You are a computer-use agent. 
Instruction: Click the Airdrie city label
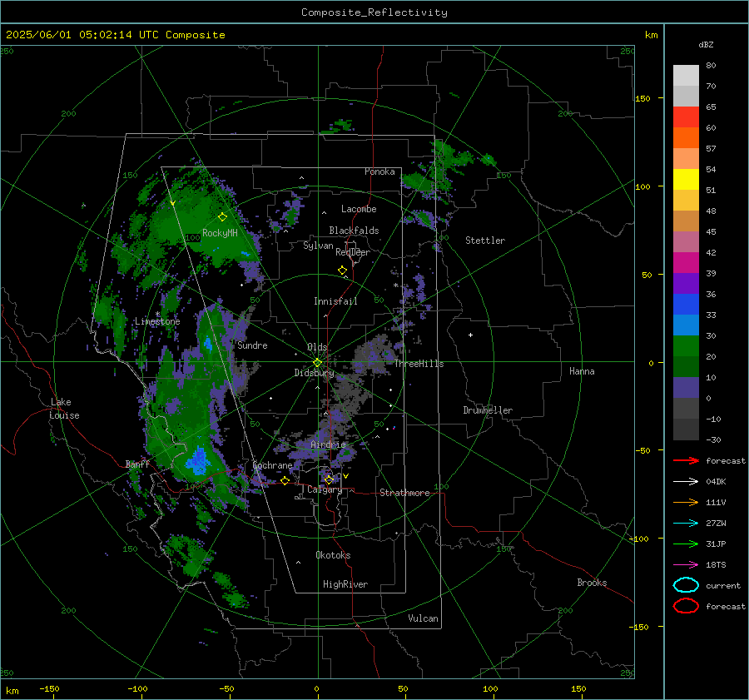tap(328, 444)
